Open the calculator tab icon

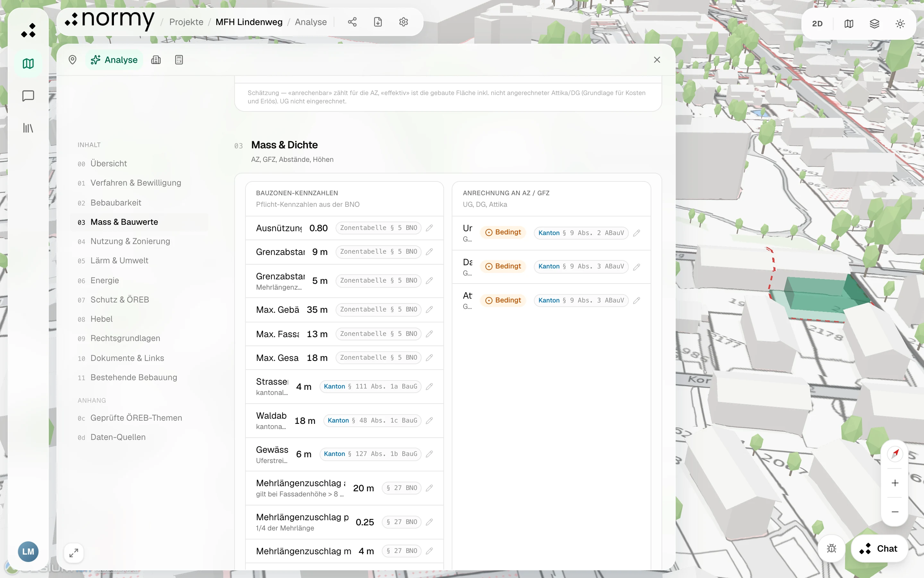[x=179, y=60]
